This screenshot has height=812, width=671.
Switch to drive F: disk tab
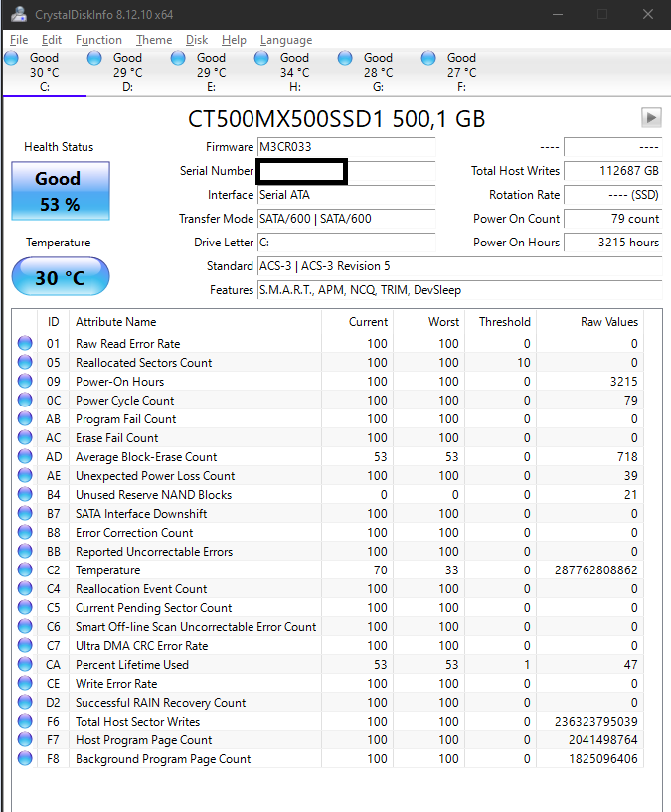pos(461,72)
